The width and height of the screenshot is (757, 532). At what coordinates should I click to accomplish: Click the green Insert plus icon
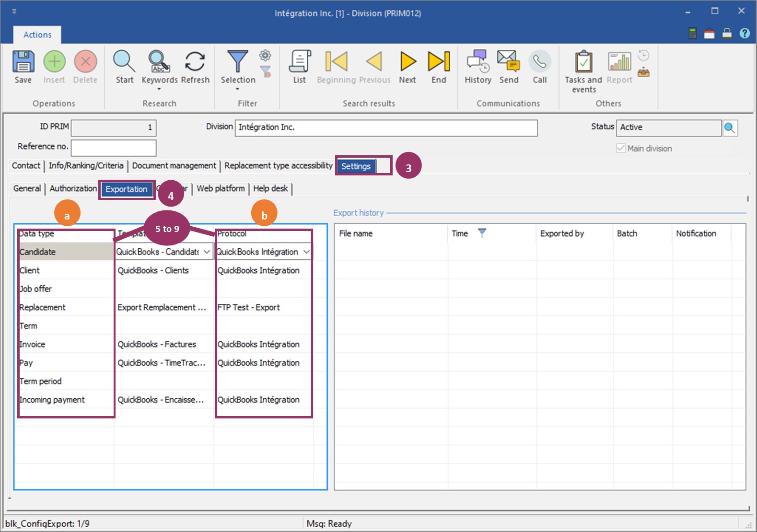coord(54,61)
